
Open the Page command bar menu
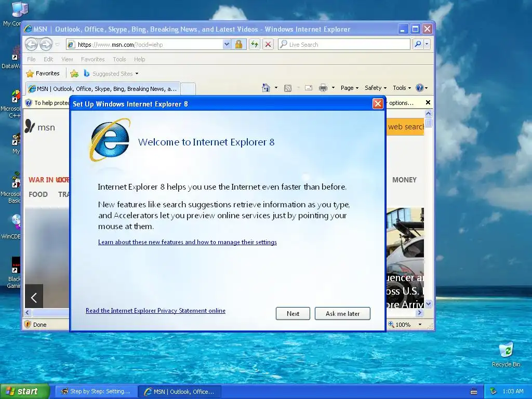coord(350,88)
